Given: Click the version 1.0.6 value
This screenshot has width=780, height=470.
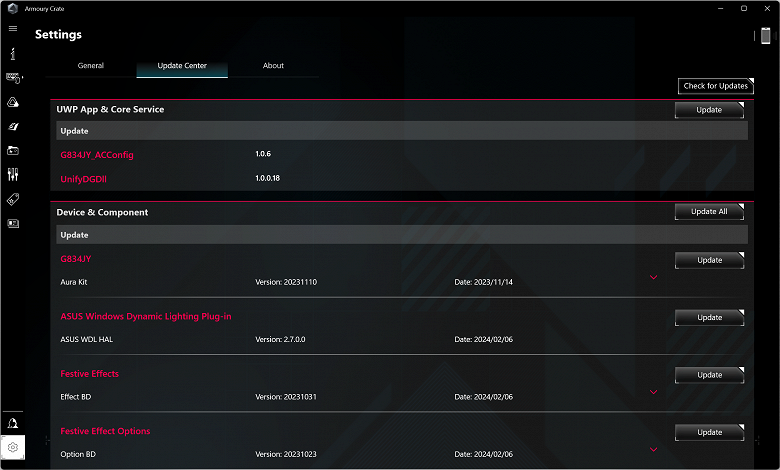Looking at the screenshot, I should (263, 154).
